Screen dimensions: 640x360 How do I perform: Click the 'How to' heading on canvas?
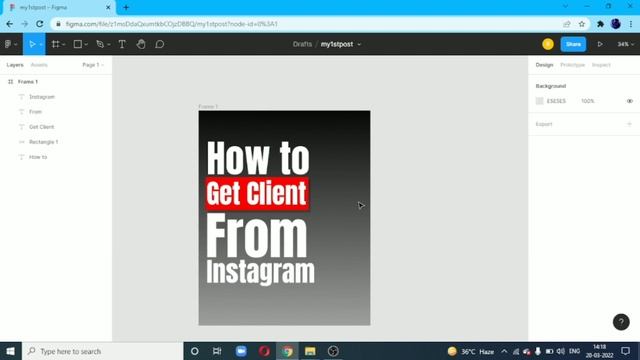(x=258, y=158)
